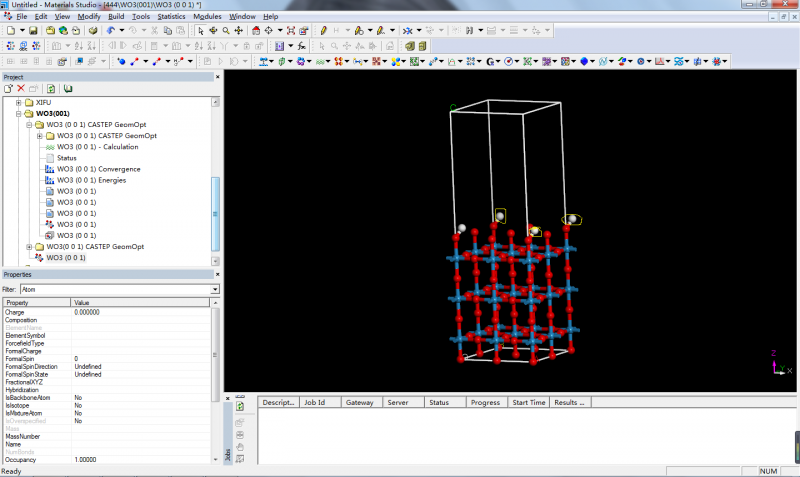Open the Modules menu

(207, 17)
